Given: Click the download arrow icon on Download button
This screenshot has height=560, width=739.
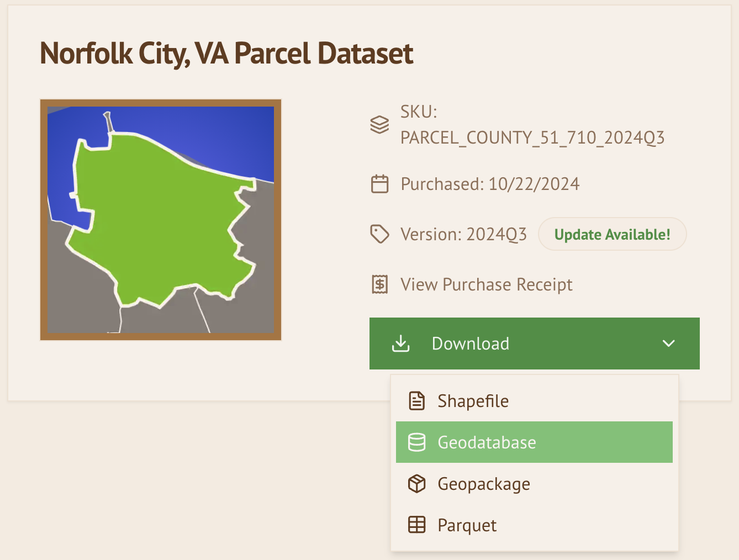Looking at the screenshot, I should pos(400,344).
